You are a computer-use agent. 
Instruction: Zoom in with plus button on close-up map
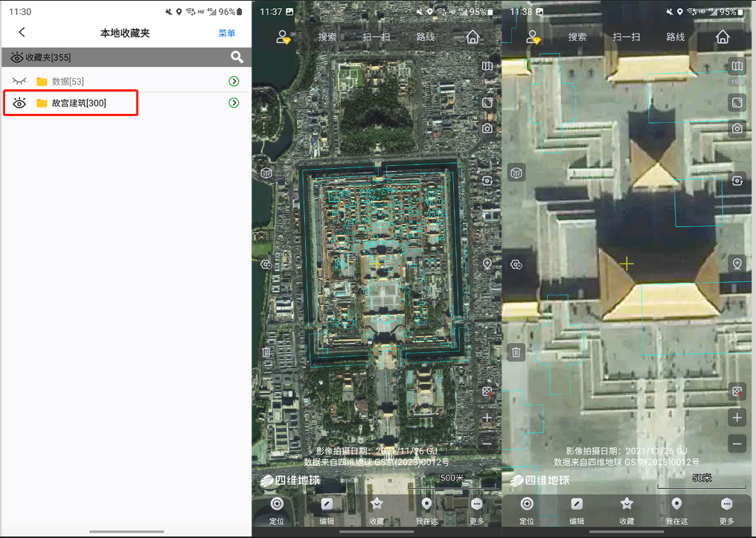(x=737, y=417)
